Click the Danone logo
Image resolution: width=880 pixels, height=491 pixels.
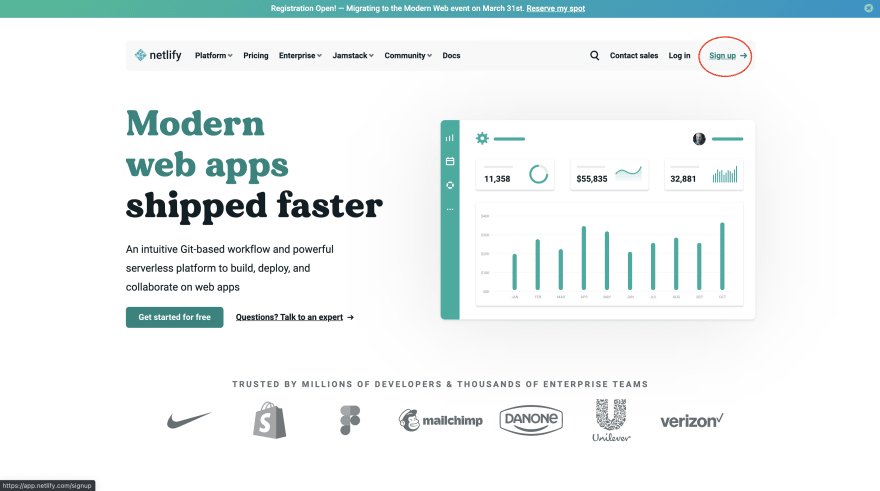point(531,420)
